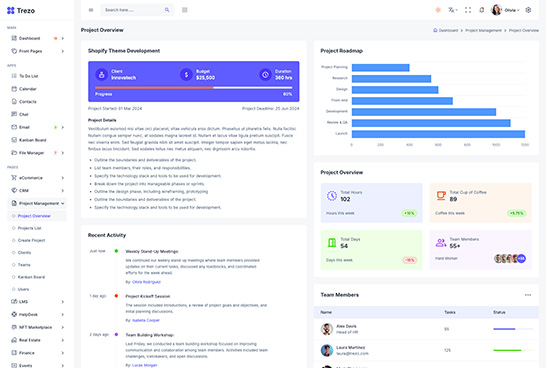
Task: Open the Kanban Board app in sidebar
Action: (x=33, y=140)
